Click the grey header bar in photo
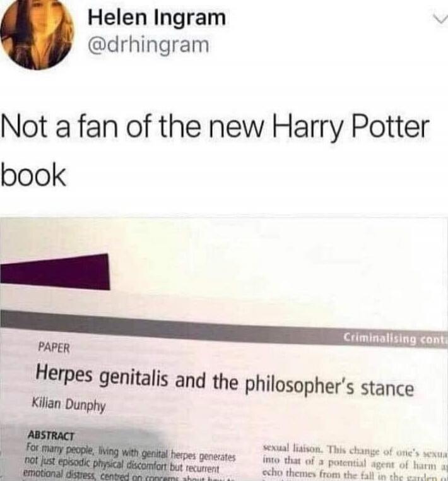The image size is (448, 481). (224, 329)
